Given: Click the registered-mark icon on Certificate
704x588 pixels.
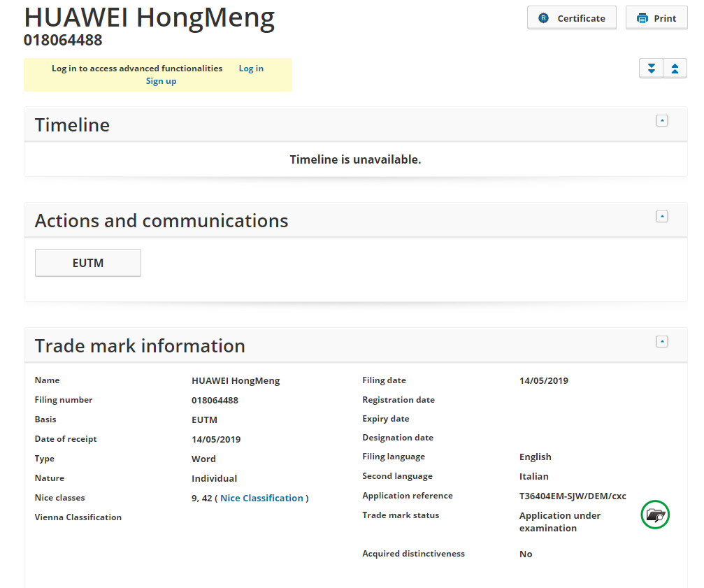Looking at the screenshot, I should click(543, 18).
